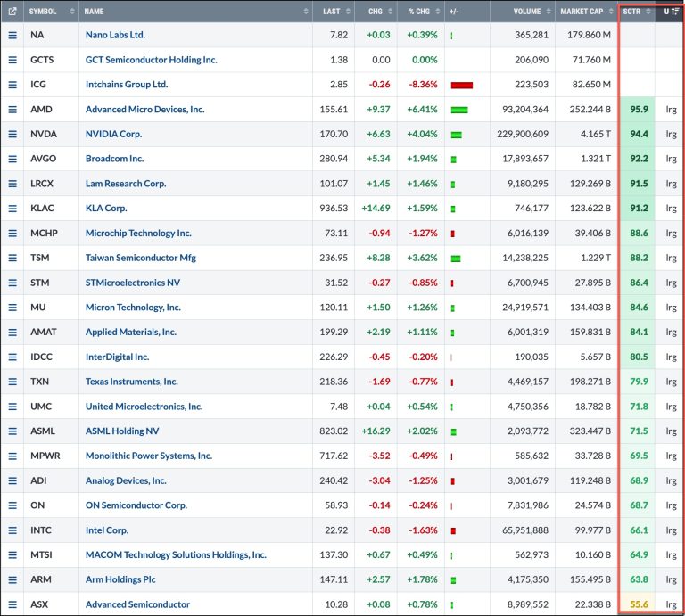This screenshot has width=685, height=616.
Task: Open the row menu icon for NA
Action: (x=12, y=35)
